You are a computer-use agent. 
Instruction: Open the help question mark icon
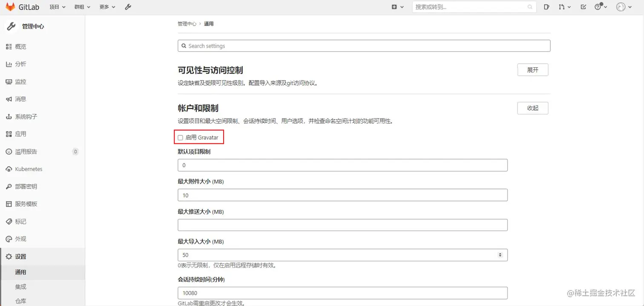(598, 7)
